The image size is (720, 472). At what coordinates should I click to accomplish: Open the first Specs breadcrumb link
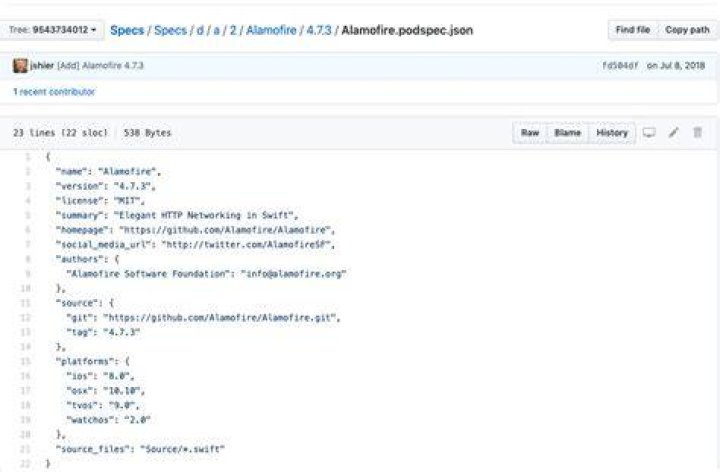(x=127, y=30)
